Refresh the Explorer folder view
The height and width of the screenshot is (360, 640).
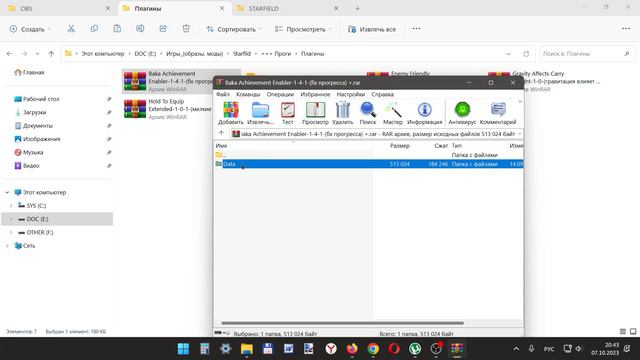tap(526, 54)
